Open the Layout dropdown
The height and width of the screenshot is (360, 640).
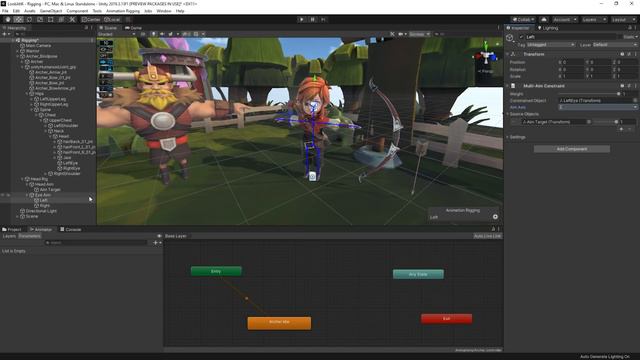pyautogui.click(x=623, y=19)
